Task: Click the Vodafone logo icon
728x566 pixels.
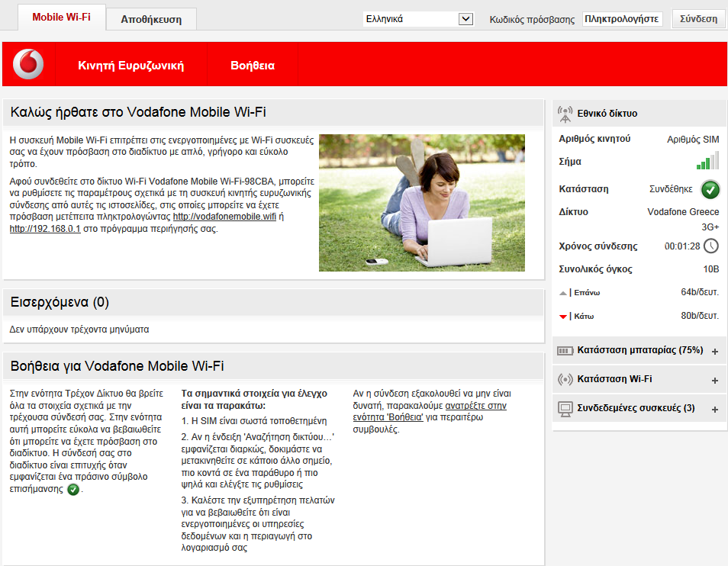Action: click(x=28, y=64)
